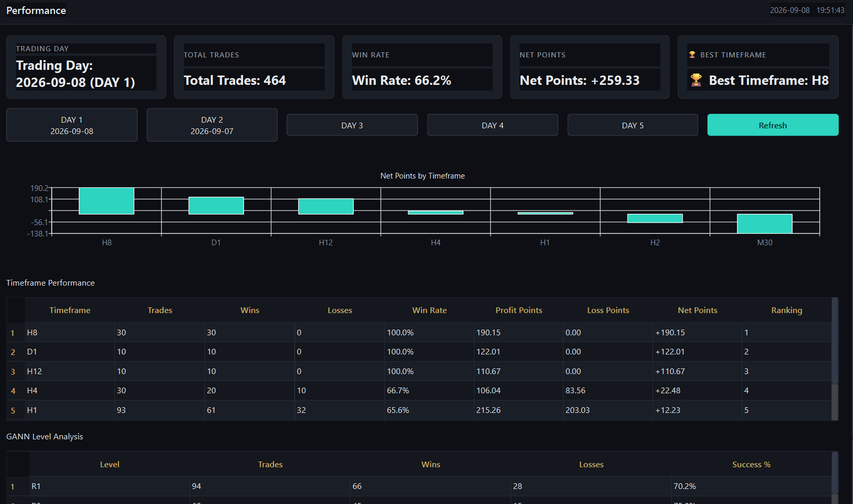This screenshot has height=504, width=853.
Task: Click the Total Trades 464 card
Action: point(254,67)
